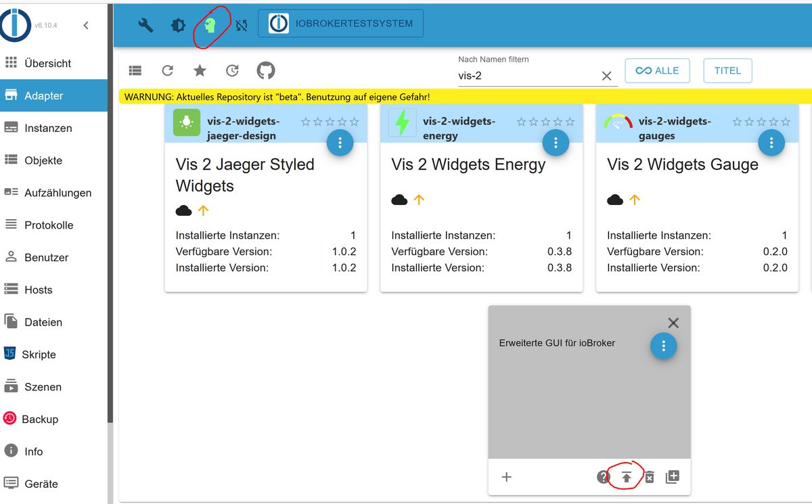Open menu of widgets-energy card

[556, 143]
